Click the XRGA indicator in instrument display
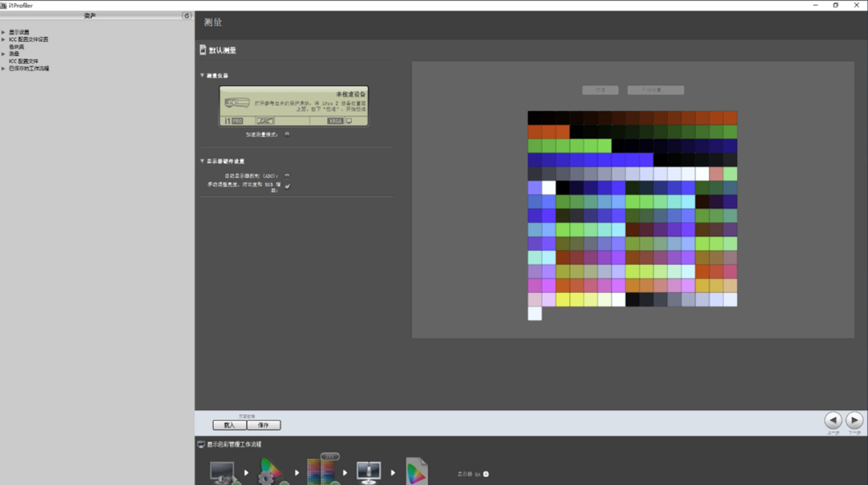This screenshot has height=485, width=868. [335, 121]
